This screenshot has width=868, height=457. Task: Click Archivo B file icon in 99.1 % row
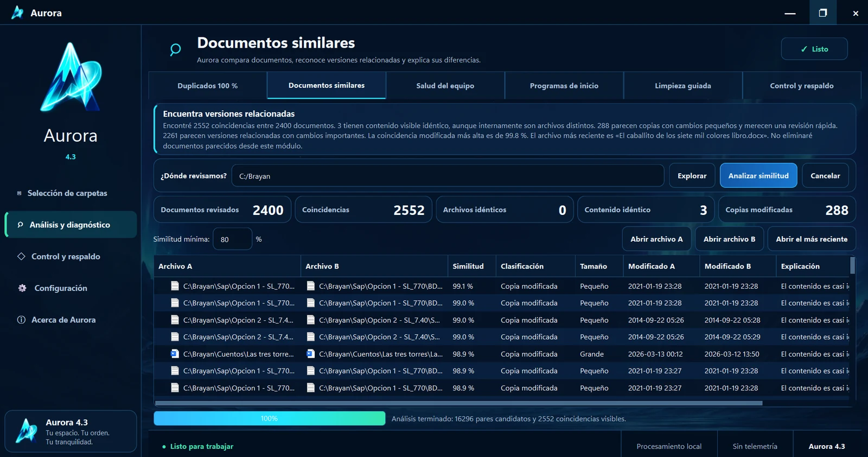tap(311, 286)
